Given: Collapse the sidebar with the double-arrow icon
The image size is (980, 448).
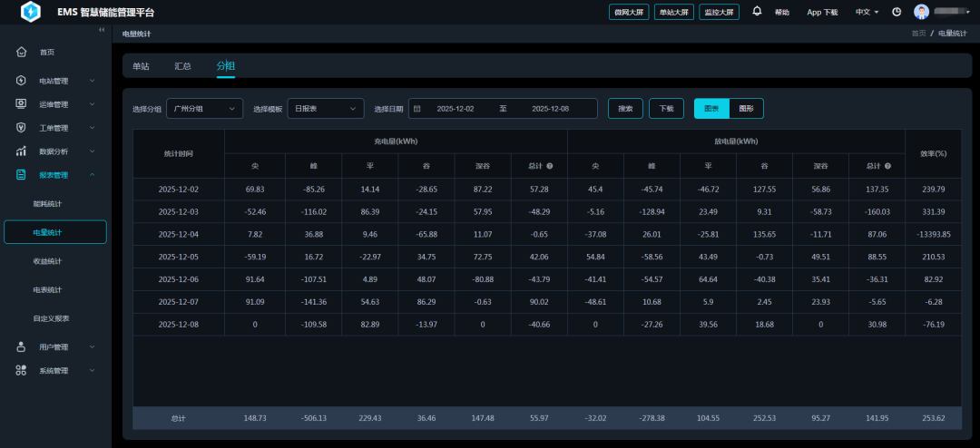Looking at the screenshot, I should point(102,31).
